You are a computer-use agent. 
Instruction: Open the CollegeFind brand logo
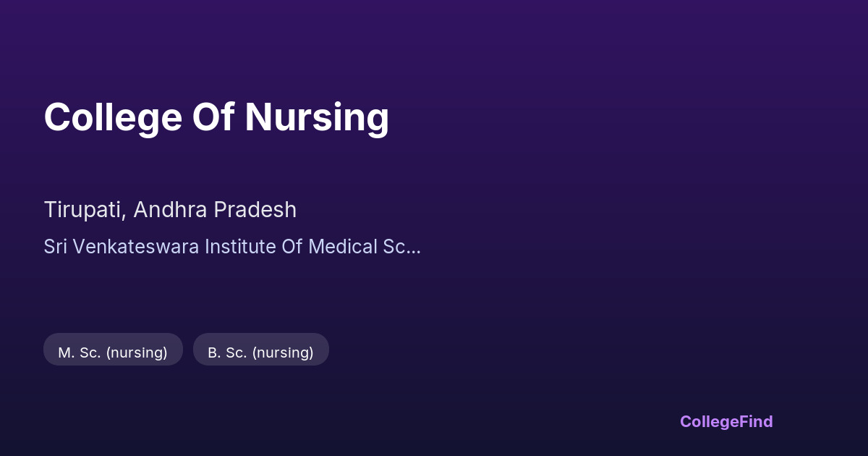click(x=726, y=421)
